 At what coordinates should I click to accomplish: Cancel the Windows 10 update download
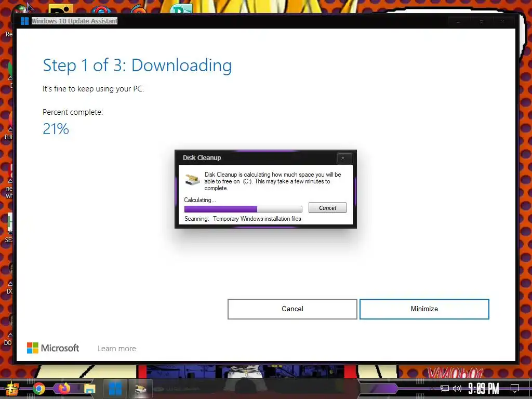(292, 309)
